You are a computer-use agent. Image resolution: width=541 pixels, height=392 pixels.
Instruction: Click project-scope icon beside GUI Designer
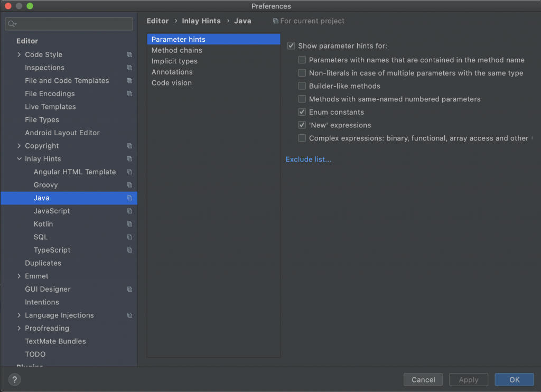click(x=129, y=290)
